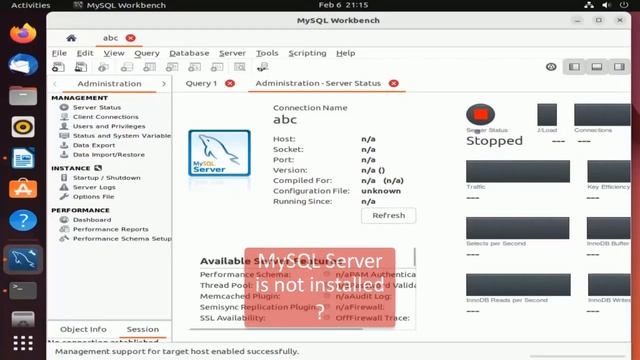Open Performance Reports
Screen dimensions: 640x360
click(x=110, y=229)
